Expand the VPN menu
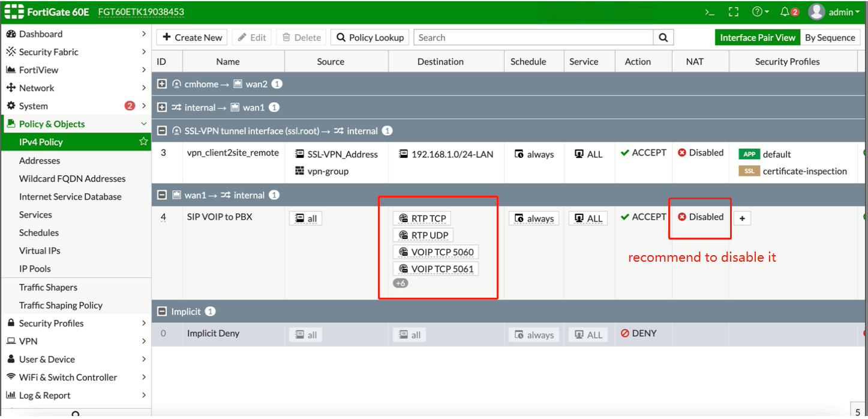This screenshot has width=868, height=419. point(76,341)
